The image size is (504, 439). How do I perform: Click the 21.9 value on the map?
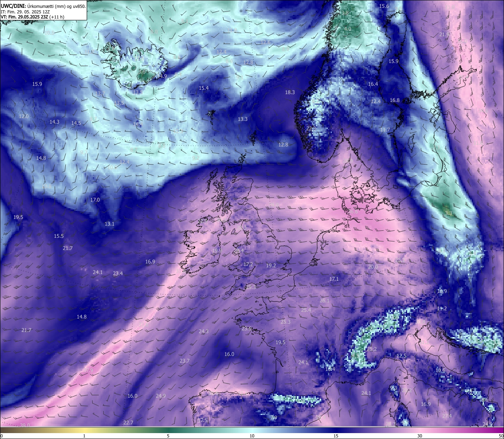coord(444,35)
